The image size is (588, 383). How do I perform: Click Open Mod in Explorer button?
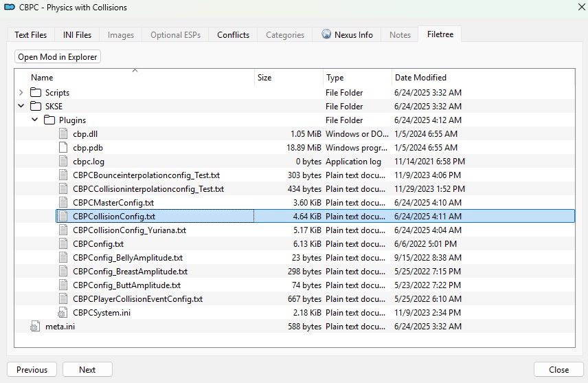[58, 56]
